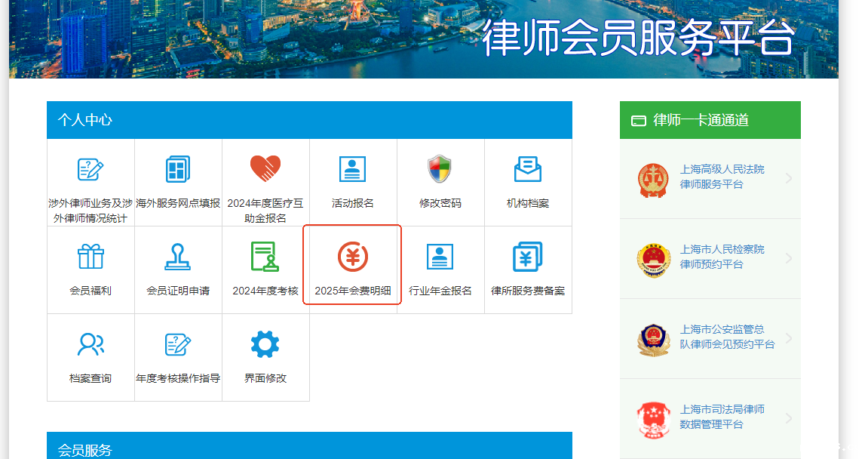Open 2024年度医疗互助金报名 handshake heart icon

pyautogui.click(x=265, y=170)
